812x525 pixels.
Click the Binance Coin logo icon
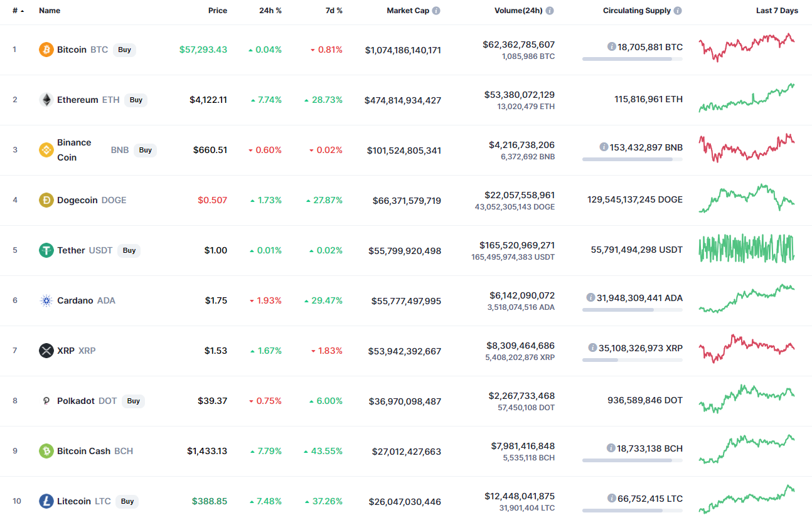coord(46,150)
